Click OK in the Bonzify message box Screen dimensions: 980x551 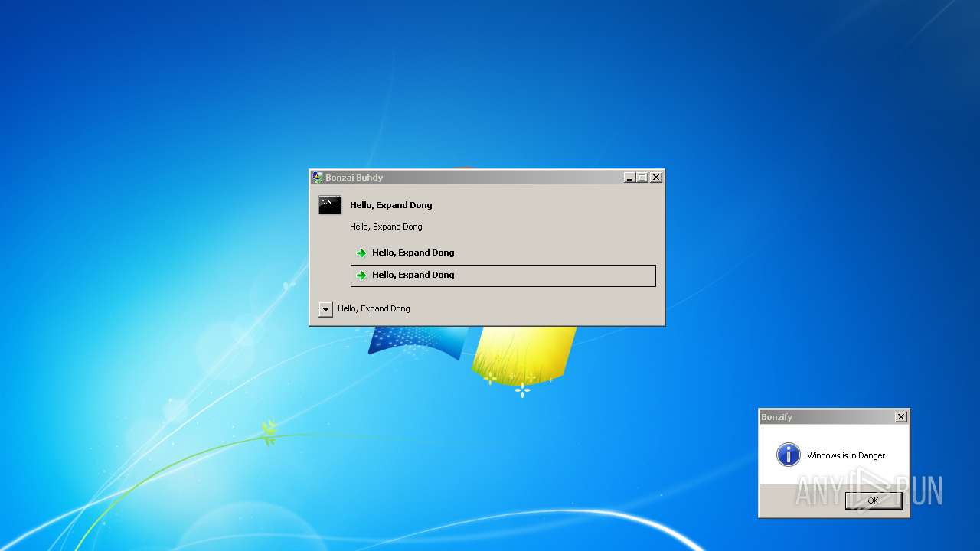point(873,500)
